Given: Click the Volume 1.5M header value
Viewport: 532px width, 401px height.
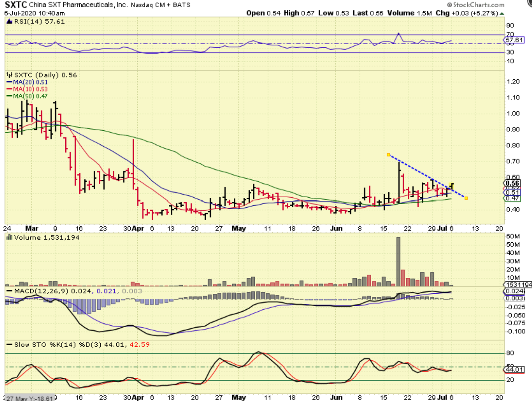Looking at the screenshot, I should coord(409,13).
